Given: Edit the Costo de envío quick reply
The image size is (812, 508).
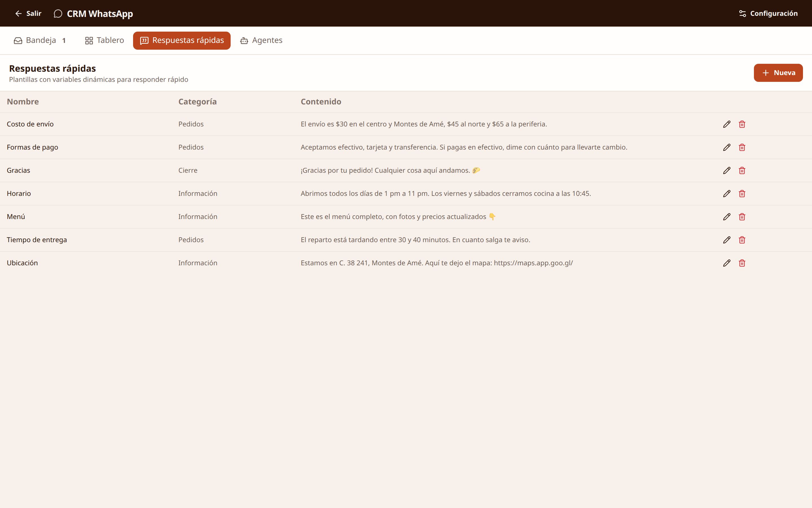Looking at the screenshot, I should click(x=727, y=124).
